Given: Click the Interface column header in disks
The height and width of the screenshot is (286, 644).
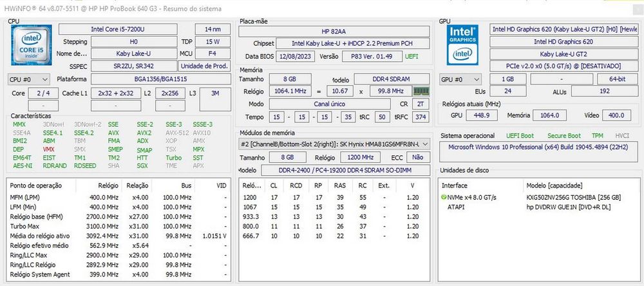Looking at the screenshot, I should tap(456, 186).
